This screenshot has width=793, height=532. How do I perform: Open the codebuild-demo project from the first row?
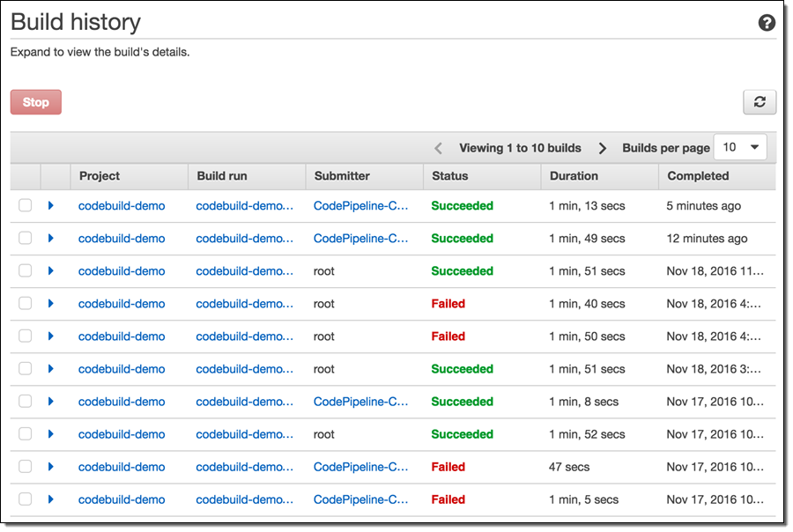tap(121, 205)
